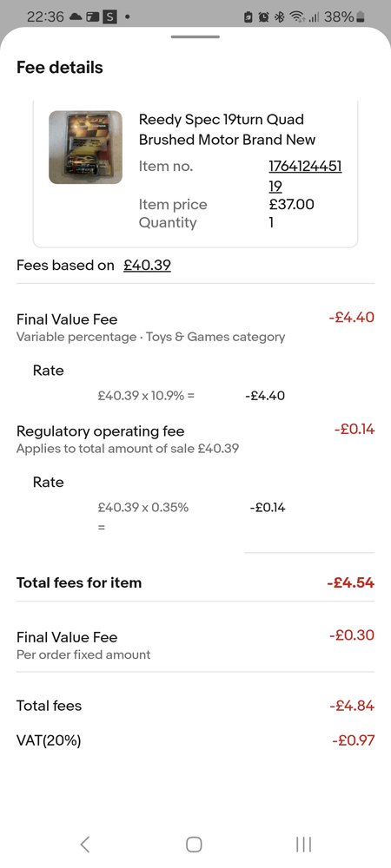The height and width of the screenshot is (868, 391).
Task: Tap the Bluetooth status icon
Action: pyautogui.click(x=280, y=16)
